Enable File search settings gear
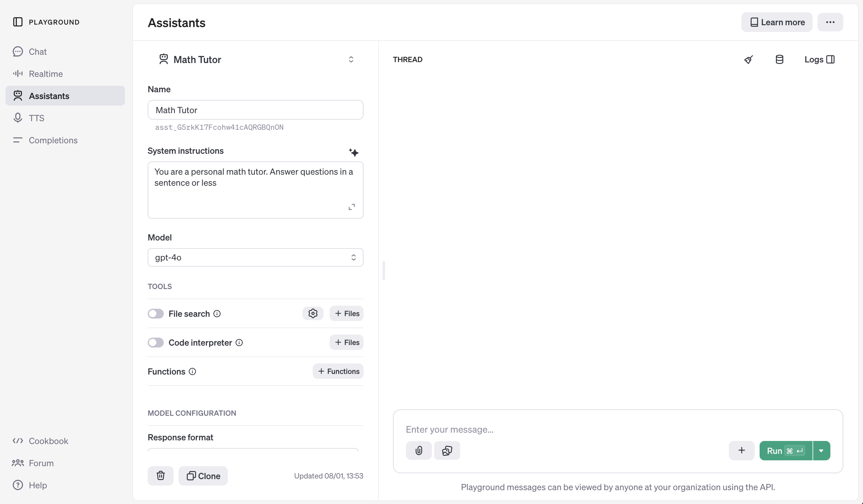Image resolution: width=863 pixels, height=504 pixels. (313, 313)
